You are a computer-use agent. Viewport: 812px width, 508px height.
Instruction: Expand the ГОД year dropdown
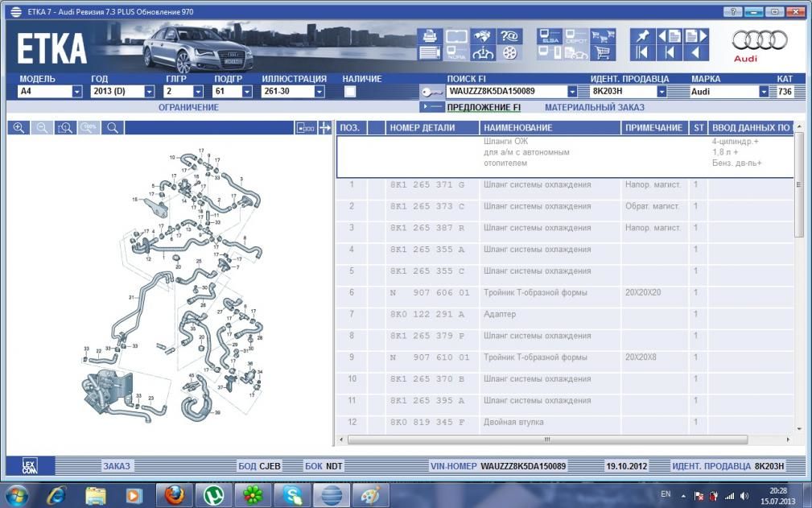click(149, 92)
